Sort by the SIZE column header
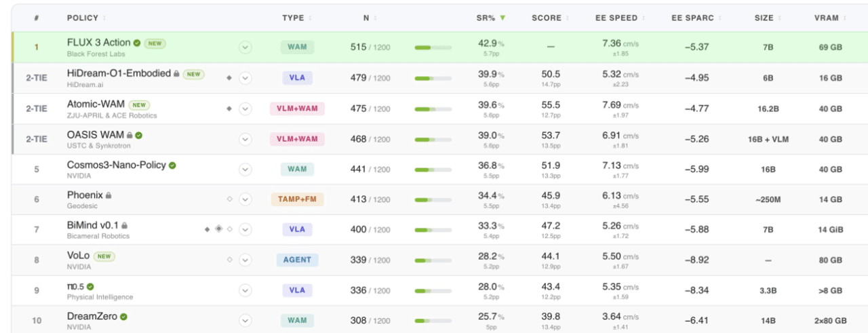The height and width of the screenshot is (333, 868). coord(768,18)
